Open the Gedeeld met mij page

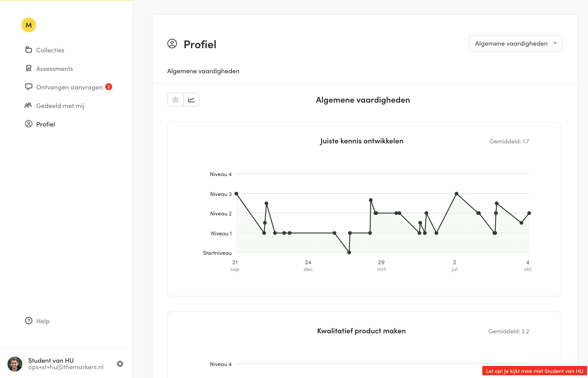pyautogui.click(x=60, y=106)
